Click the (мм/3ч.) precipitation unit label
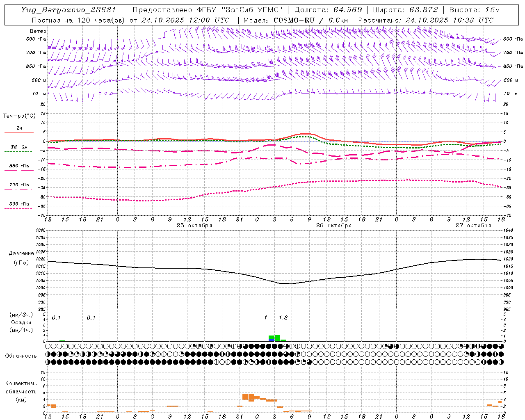 point(21,315)
